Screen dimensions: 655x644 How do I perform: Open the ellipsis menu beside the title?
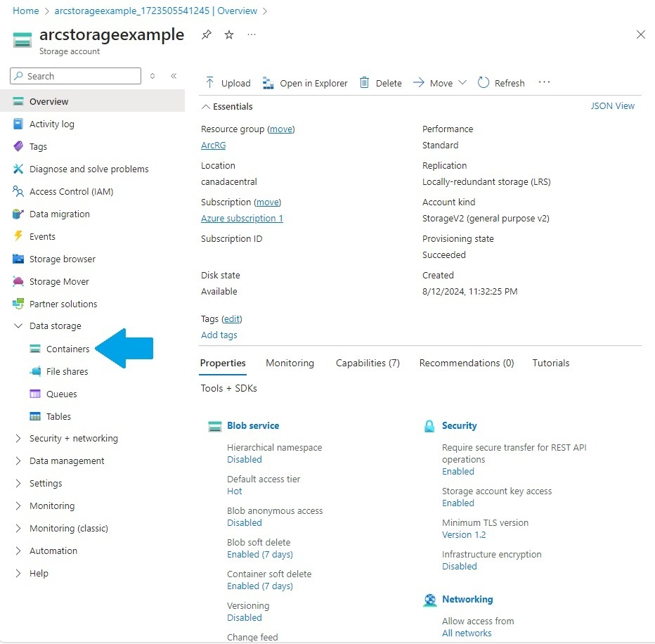click(x=252, y=34)
